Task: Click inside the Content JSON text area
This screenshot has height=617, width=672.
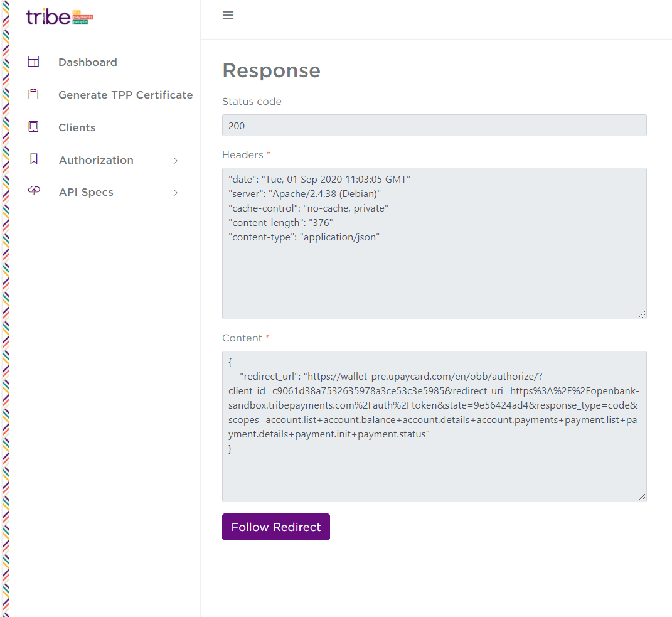Action: coord(434,464)
